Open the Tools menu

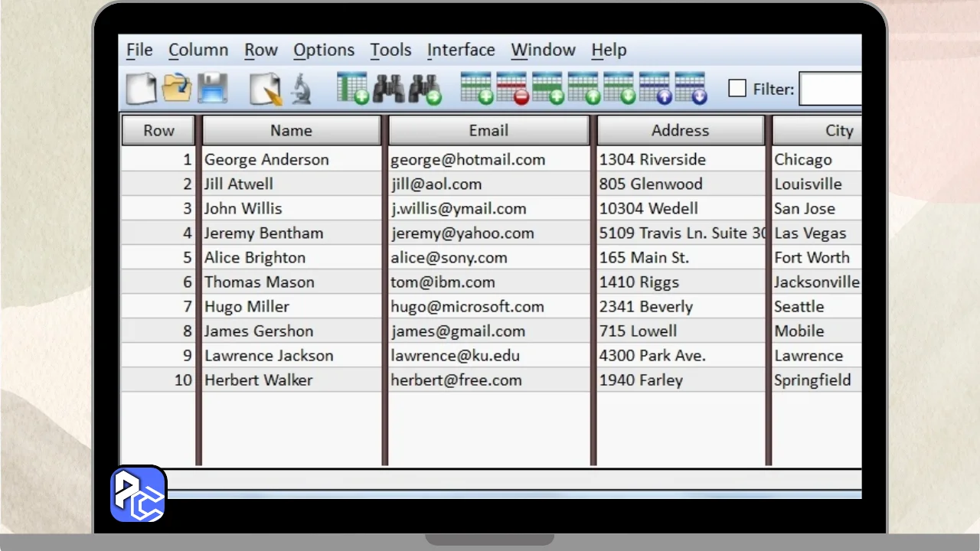pos(390,50)
